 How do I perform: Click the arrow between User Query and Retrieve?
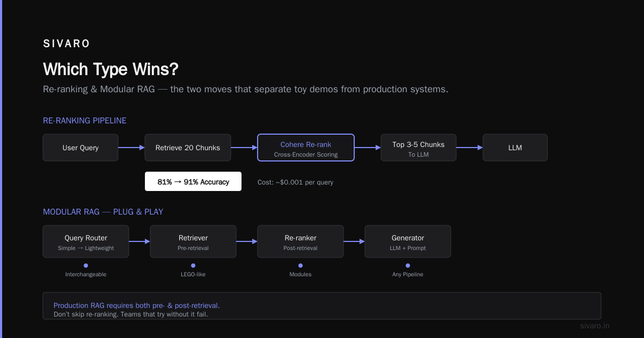131,148
